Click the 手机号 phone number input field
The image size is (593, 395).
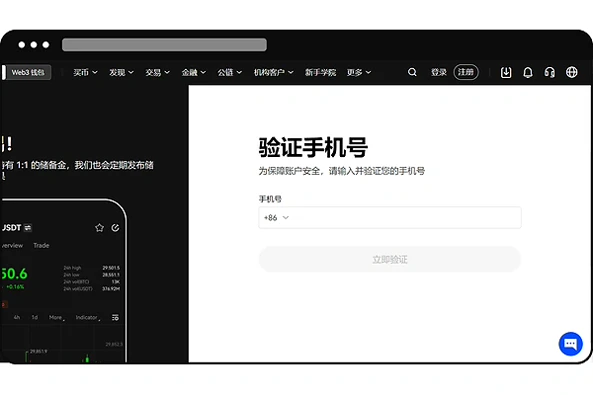[390, 218]
